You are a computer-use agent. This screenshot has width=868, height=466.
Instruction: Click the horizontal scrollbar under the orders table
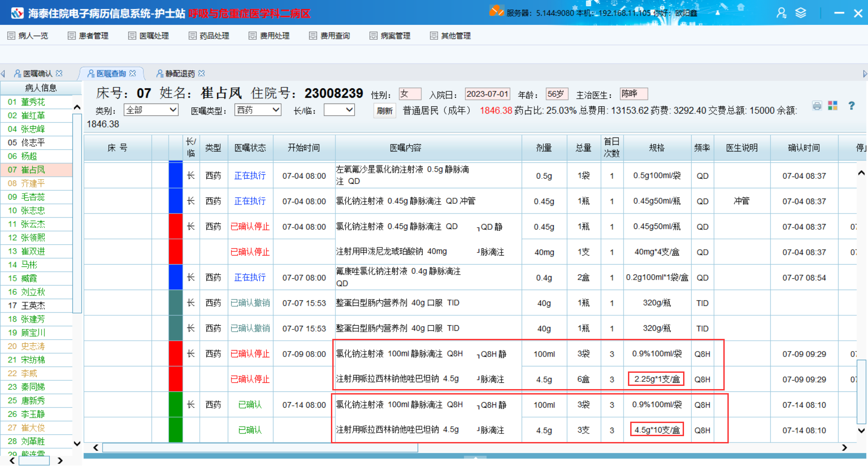(x=260, y=447)
